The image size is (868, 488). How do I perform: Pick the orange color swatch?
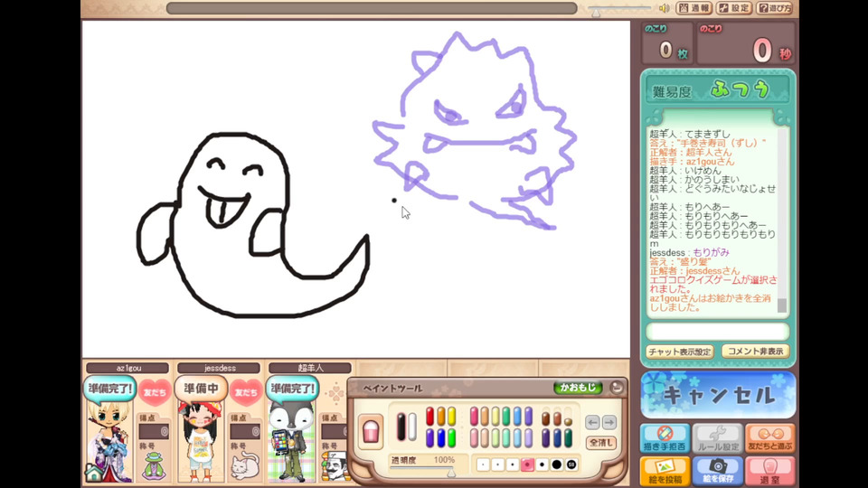pos(441,416)
